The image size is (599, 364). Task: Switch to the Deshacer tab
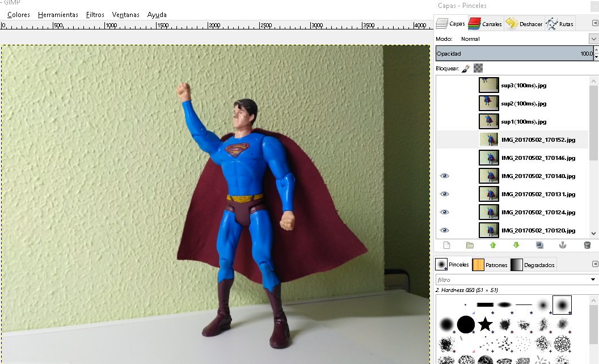click(524, 24)
